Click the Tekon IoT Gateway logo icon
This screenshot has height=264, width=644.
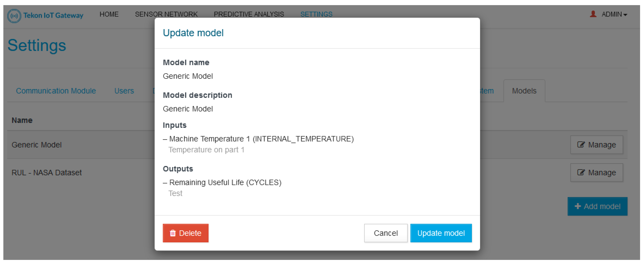14,16
